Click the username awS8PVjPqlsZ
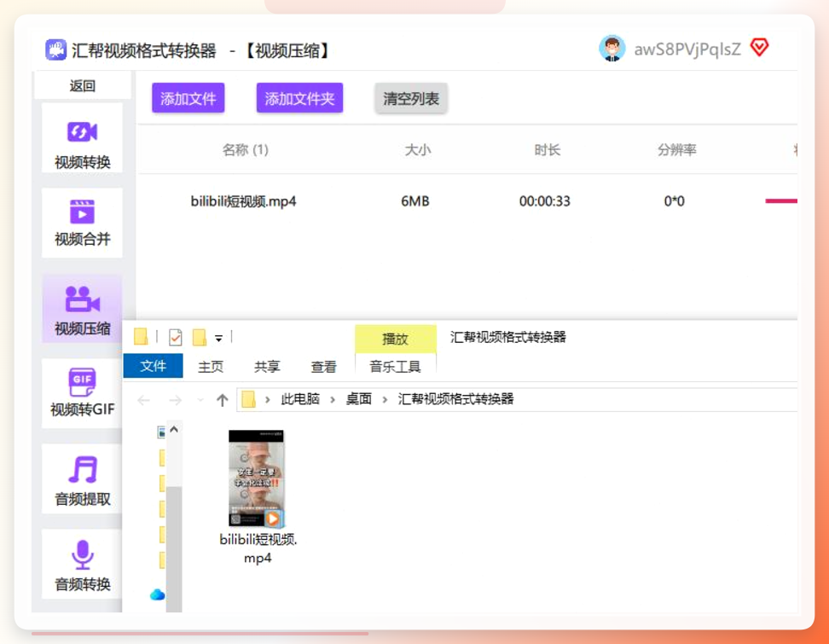 click(687, 49)
